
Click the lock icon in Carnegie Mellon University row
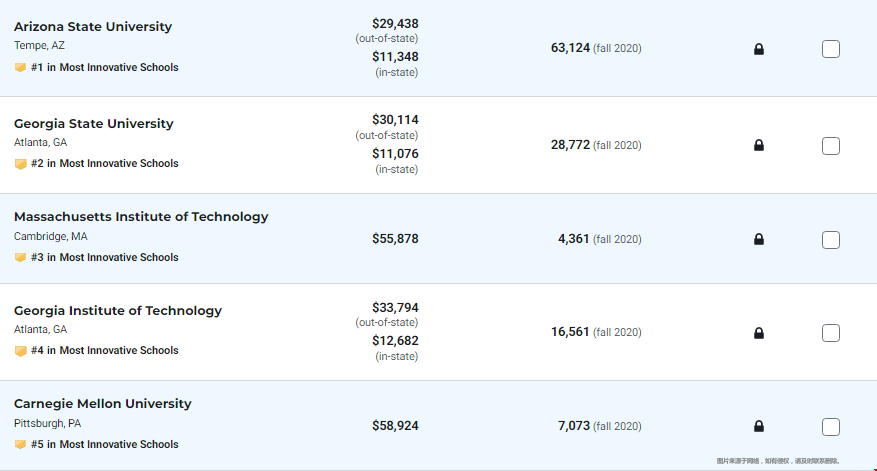[758, 426]
